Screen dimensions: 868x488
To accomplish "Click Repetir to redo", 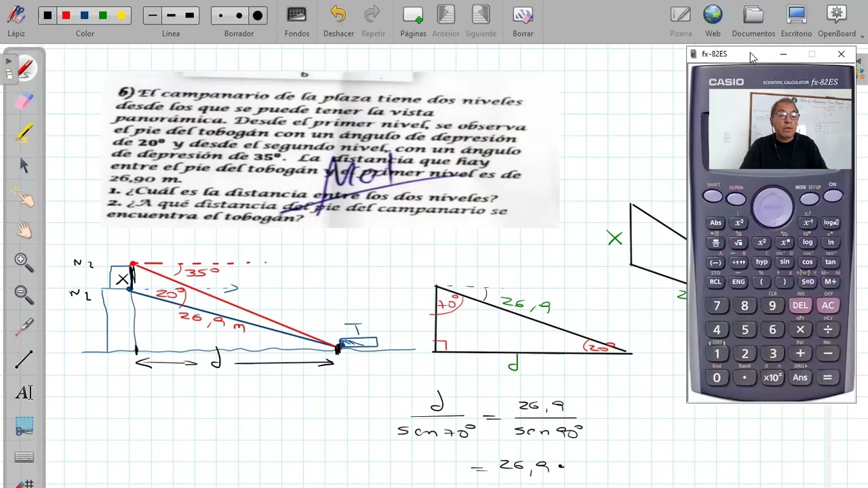I will (x=373, y=20).
